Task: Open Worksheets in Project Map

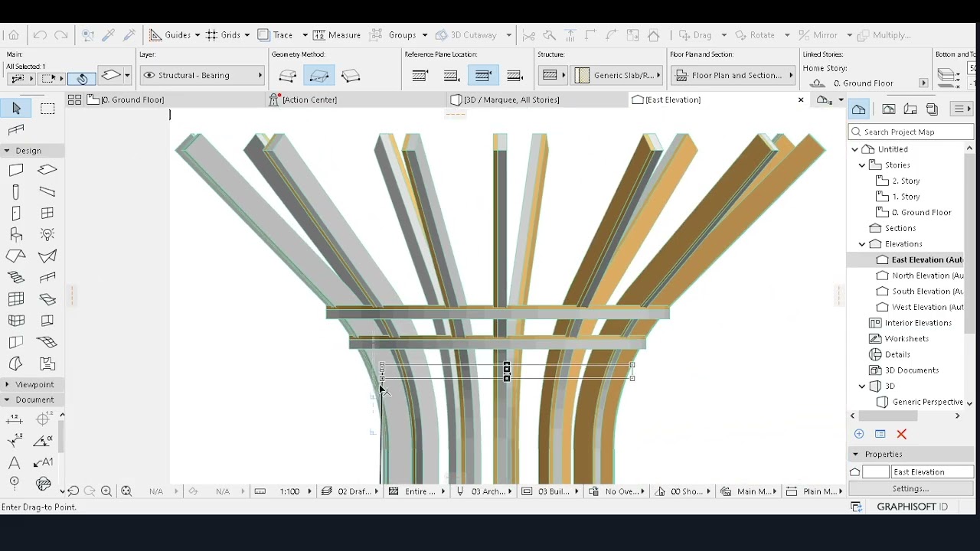Action: (900, 339)
